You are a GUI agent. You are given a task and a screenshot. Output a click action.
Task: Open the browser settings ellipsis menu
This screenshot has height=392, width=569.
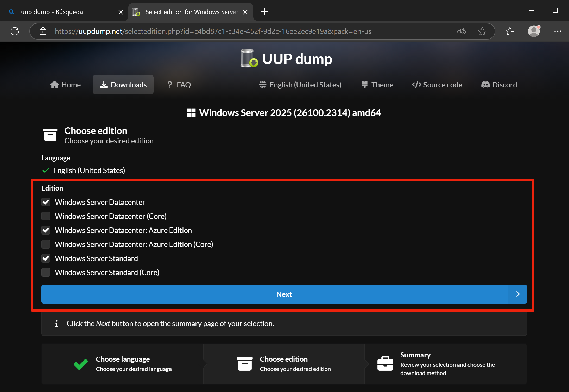pos(558,31)
